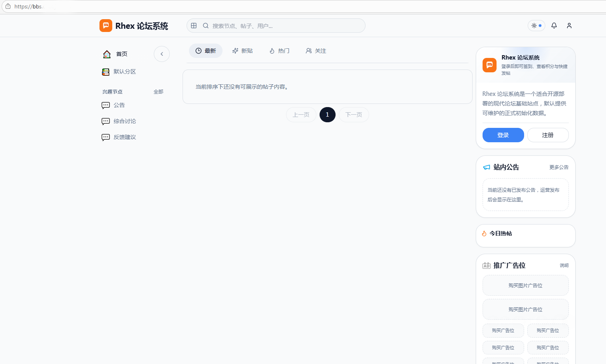Open the notification bell
Screen dimensions: 606x364
tap(554, 26)
